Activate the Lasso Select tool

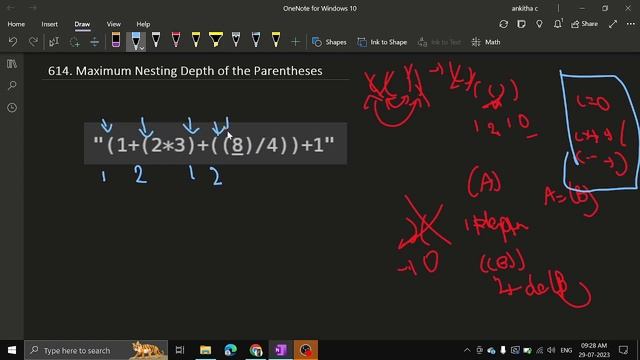click(x=74, y=42)
